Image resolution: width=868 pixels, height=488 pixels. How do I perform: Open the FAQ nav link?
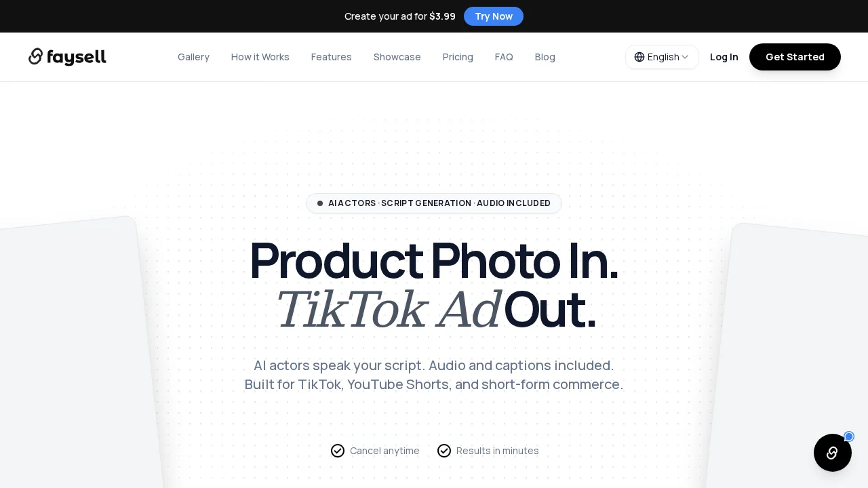(x=504, y=57)
